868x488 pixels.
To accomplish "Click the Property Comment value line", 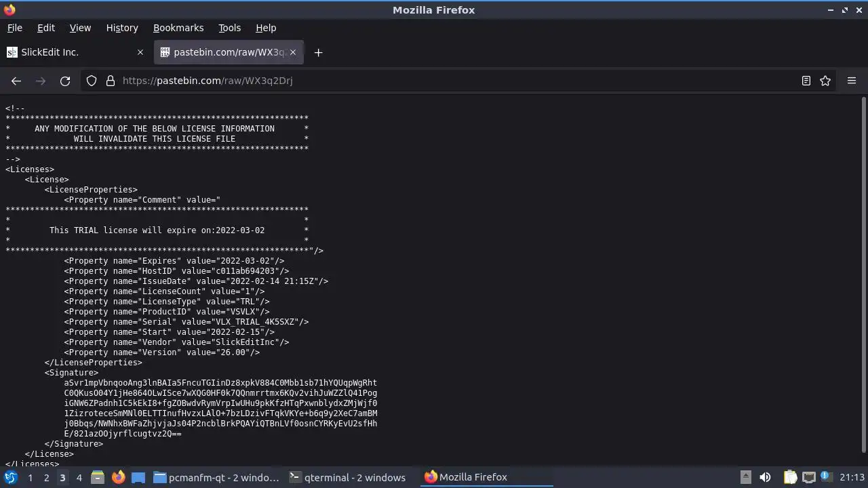I will point(142,200).
